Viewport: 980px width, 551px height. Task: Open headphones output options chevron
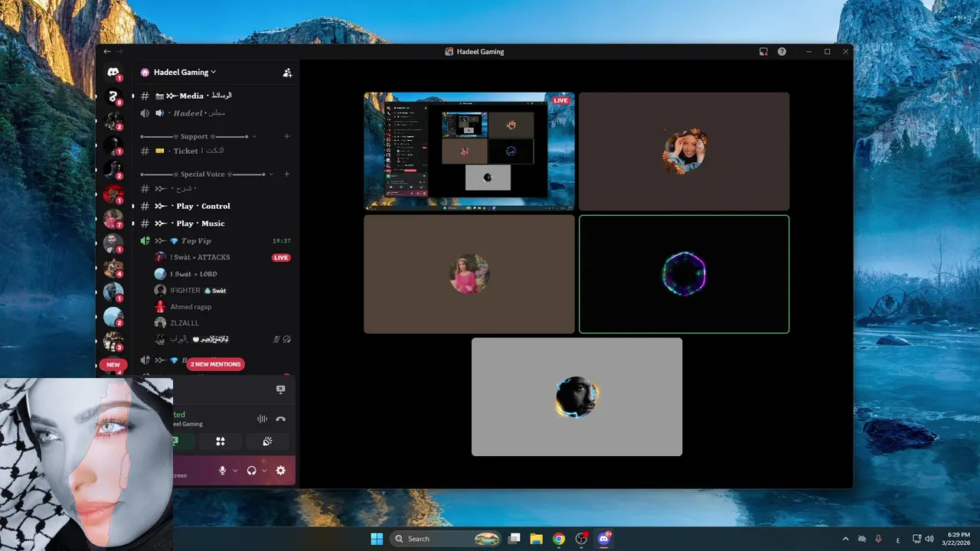coord(264,471)
